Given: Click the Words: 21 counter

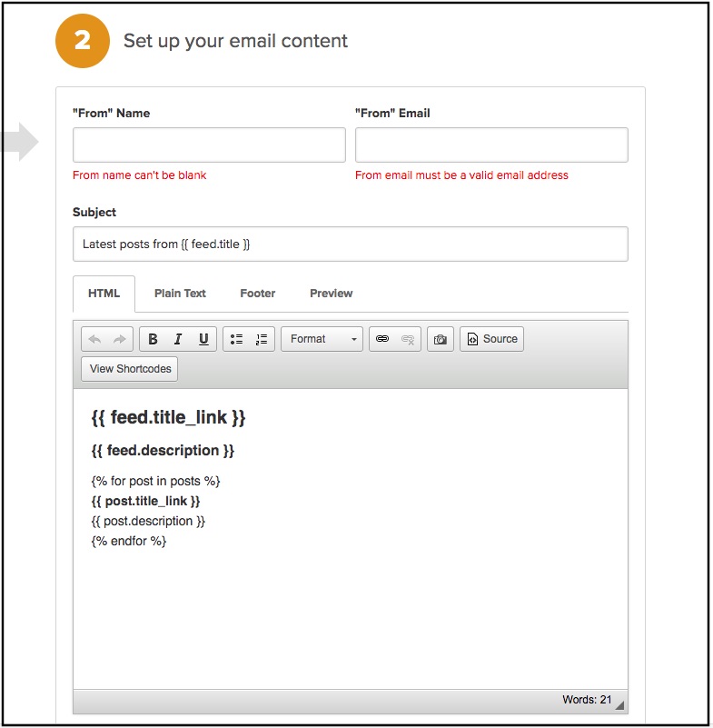Looking at the screenshot, I should (x=587, y=700).
